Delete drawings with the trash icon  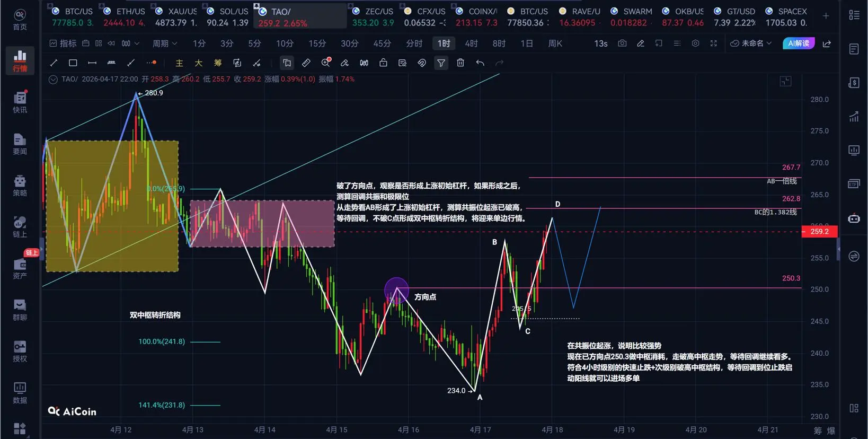460,63
